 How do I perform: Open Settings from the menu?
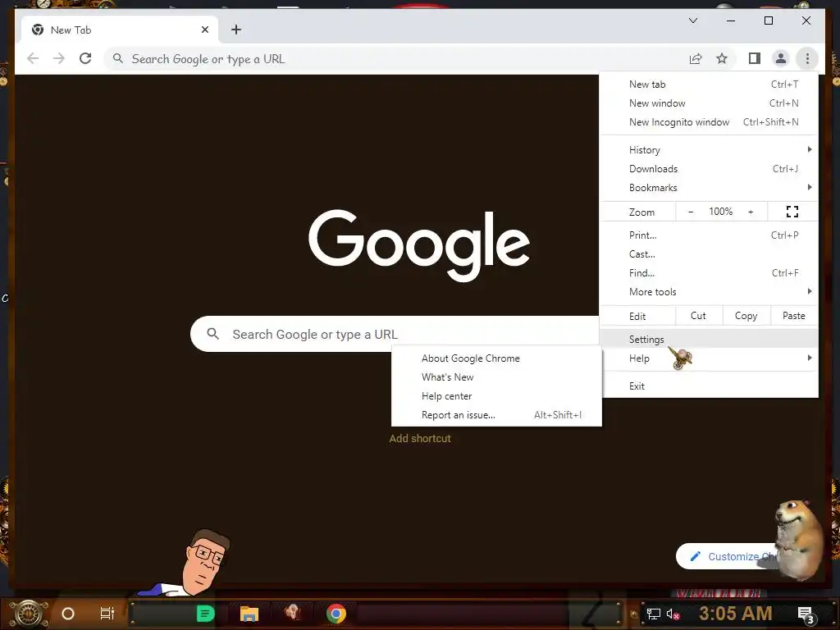[709, 339]
